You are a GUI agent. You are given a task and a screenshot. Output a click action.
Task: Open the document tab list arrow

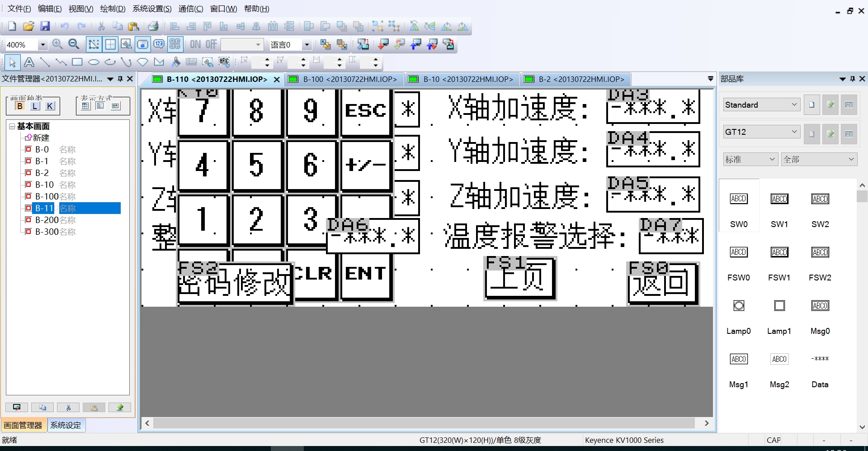click(x=711, y=79)
